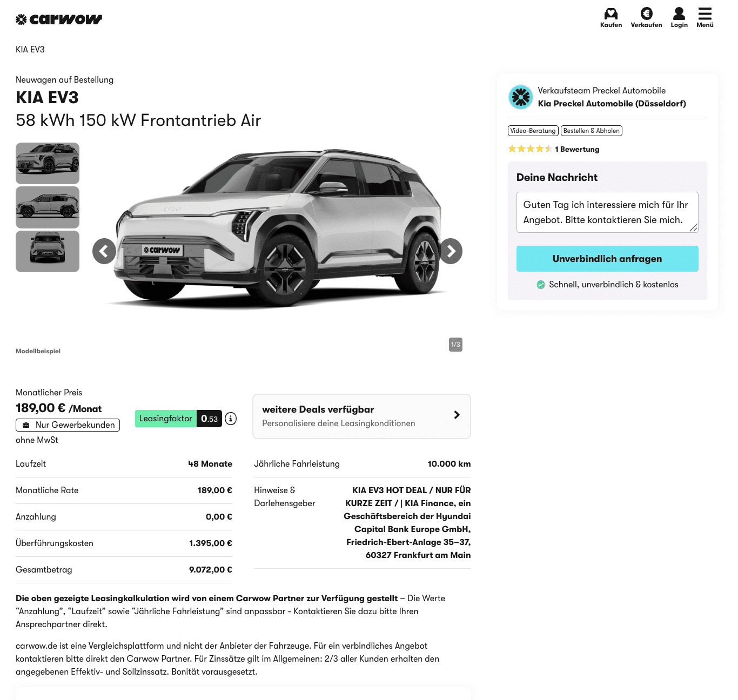The image size is (738, 700).
Task: Expand weitere Deals verfügbar panel
Action: [x=361, y=416]
